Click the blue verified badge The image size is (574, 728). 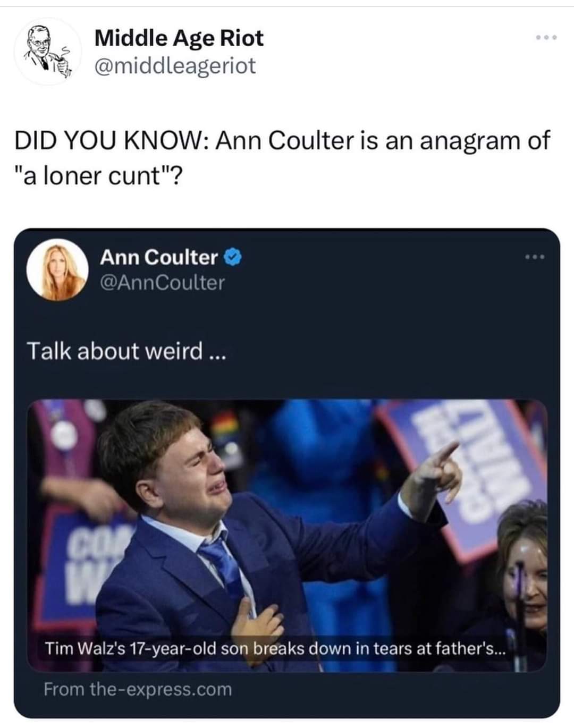[233, 258]
